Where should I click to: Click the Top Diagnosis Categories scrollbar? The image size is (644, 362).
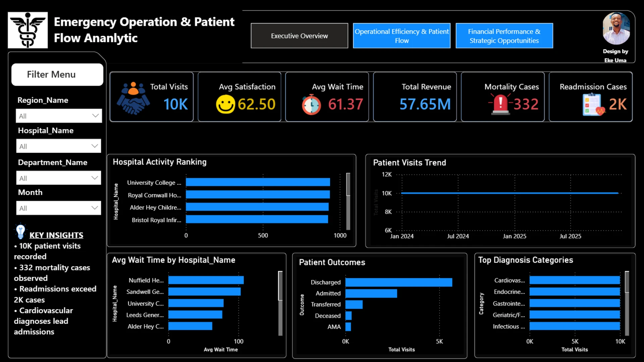(x=627, y=303)
